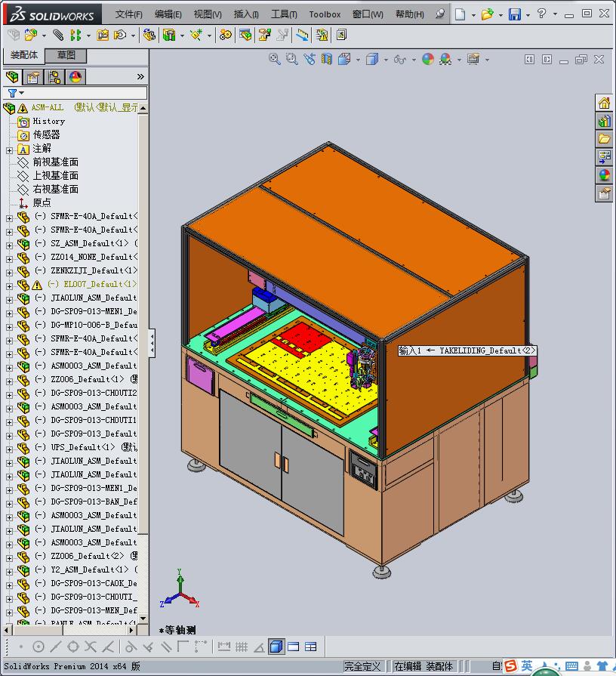Screen dimensions: 616x676
Task: Expand the UPS_Default<1> component
Action: tap(10, 449)
